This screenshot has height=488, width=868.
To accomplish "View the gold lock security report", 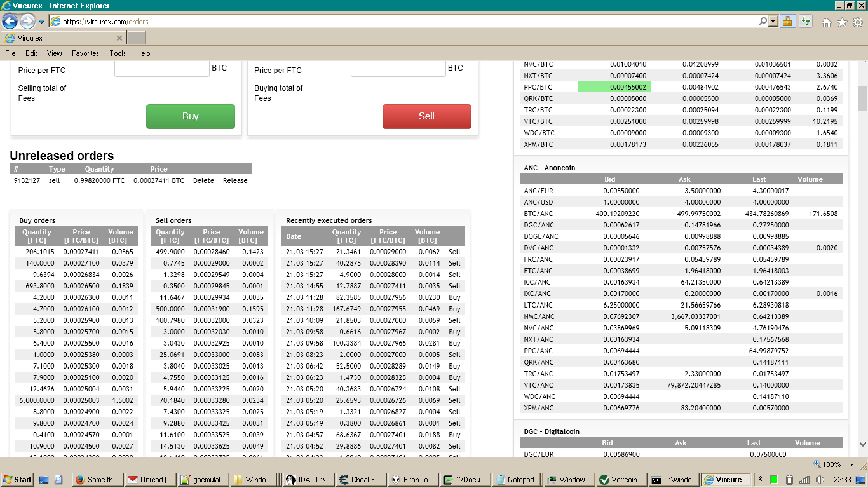I will coord(787,21).
